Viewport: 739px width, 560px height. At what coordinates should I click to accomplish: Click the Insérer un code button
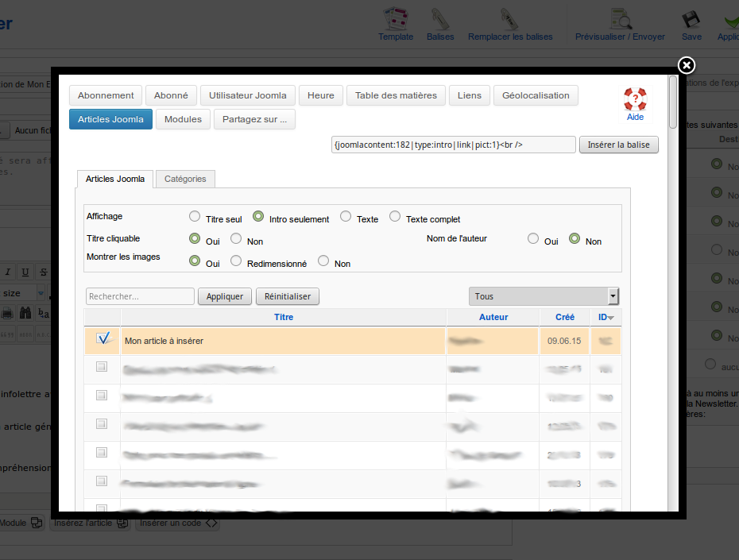(x=176, y=523)
